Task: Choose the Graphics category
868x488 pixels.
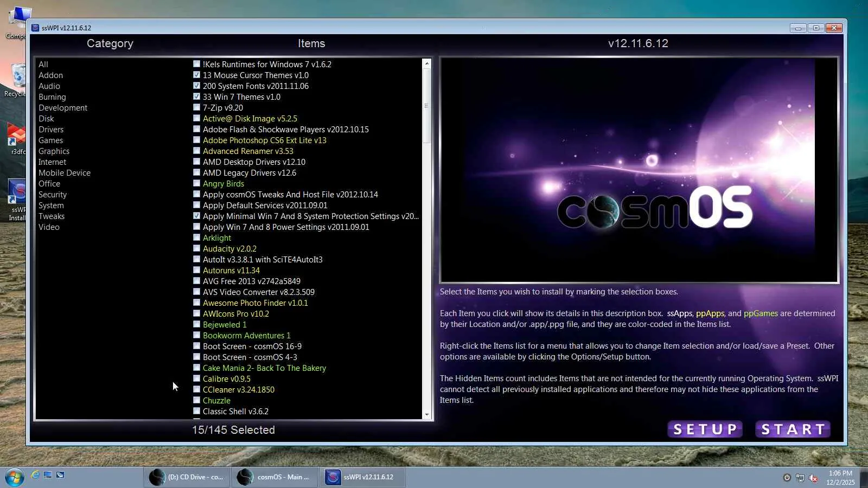Action: tap(54, 151)
